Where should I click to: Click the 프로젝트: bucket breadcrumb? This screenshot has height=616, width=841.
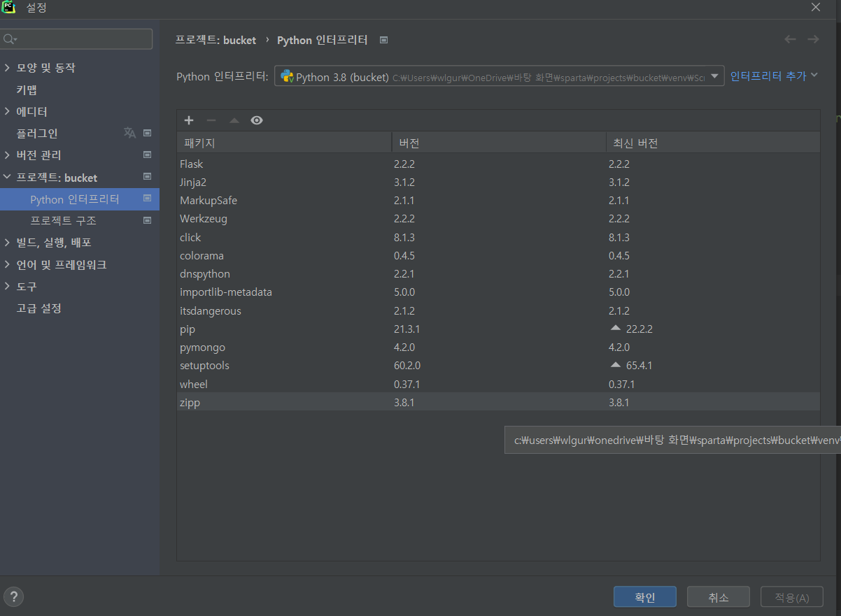pyautogui.click(x=215, y=40)
